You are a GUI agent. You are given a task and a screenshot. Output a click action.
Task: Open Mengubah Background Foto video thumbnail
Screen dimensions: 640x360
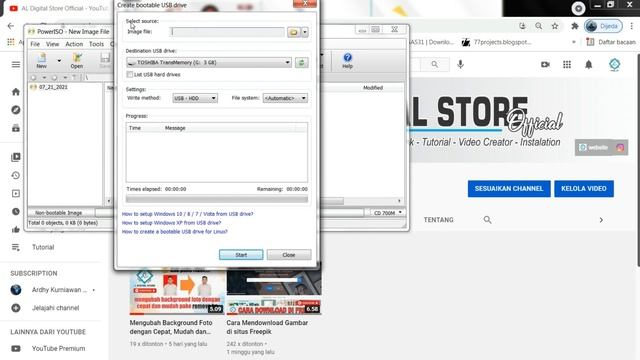[x=177, y=291]
